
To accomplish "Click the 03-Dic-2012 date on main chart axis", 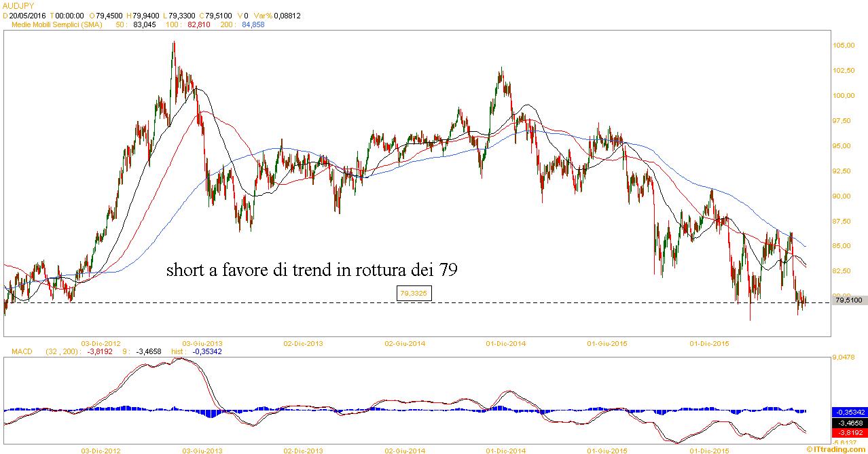I will 101,344.
